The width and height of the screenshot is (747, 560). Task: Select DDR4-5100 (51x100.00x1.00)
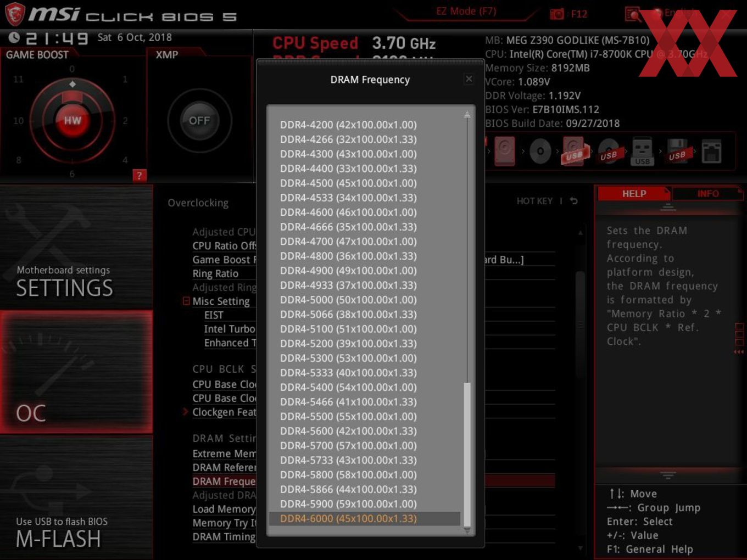[x=364, y=329]
